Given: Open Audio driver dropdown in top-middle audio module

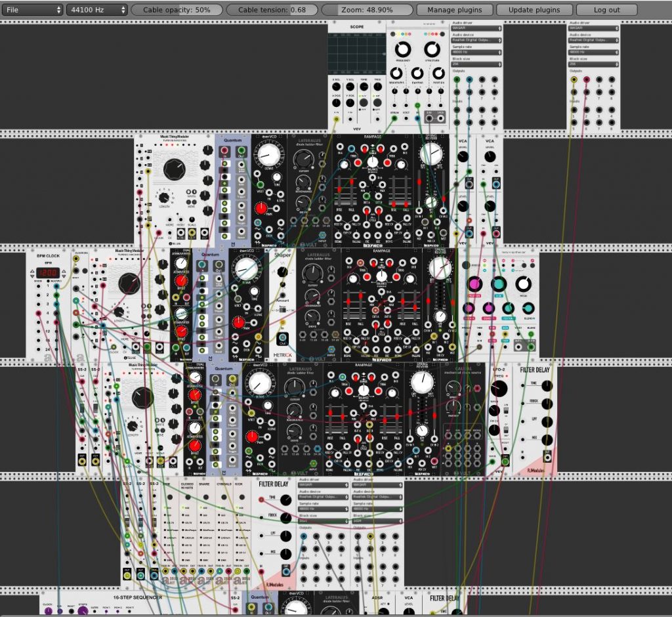Looking at the screenshot, I should 476,28.
